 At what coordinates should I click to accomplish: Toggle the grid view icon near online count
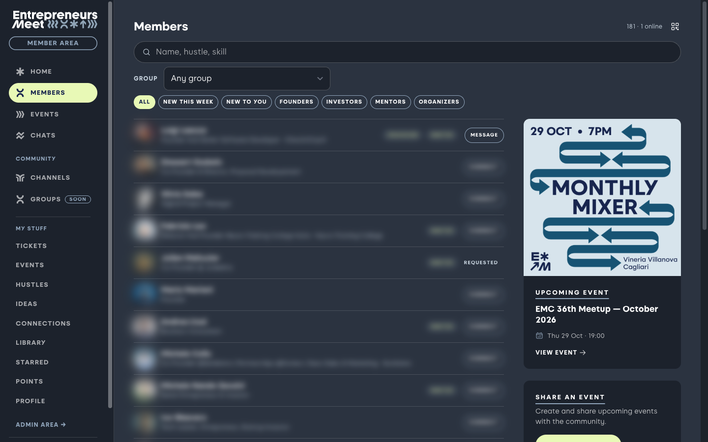pos(675,27)
